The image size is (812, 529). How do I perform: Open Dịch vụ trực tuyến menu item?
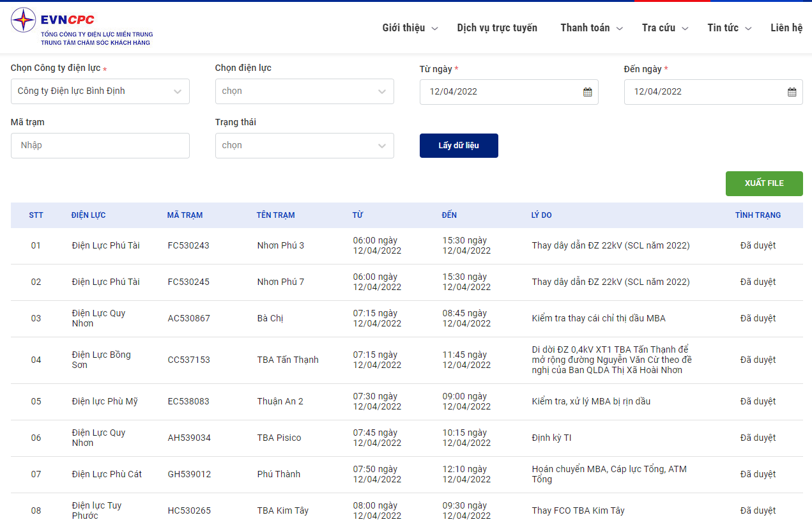(497, 27)
